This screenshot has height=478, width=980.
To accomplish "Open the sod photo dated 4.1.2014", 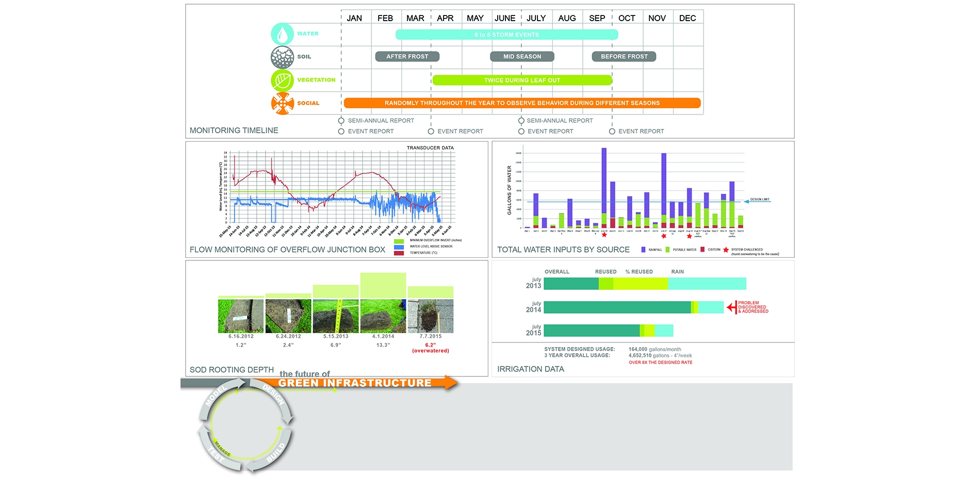I will click(383, 316).
